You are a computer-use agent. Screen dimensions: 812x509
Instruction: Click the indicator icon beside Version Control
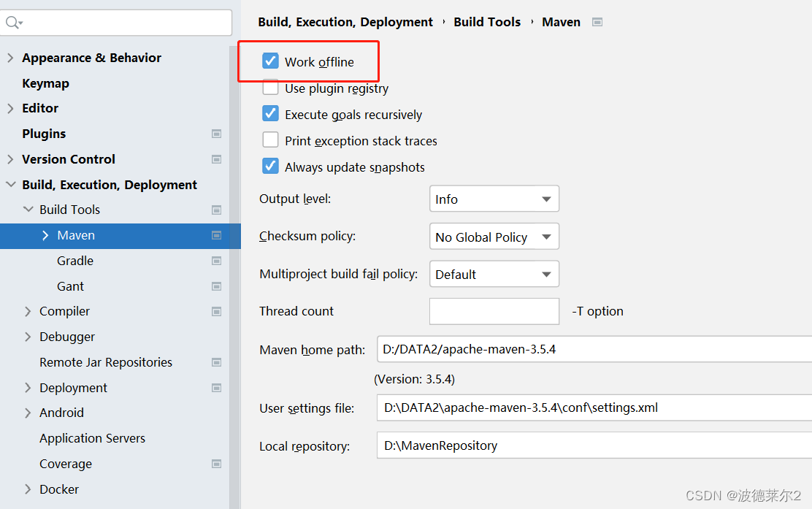point(217,159)
